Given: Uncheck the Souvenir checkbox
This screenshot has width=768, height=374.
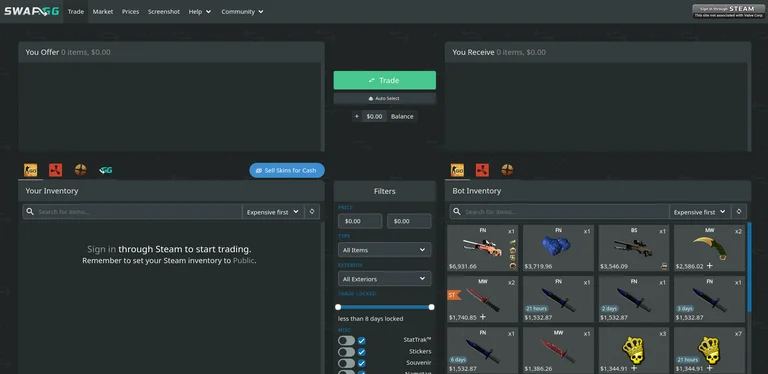Looking at the screenshot, I should [361, 363].
